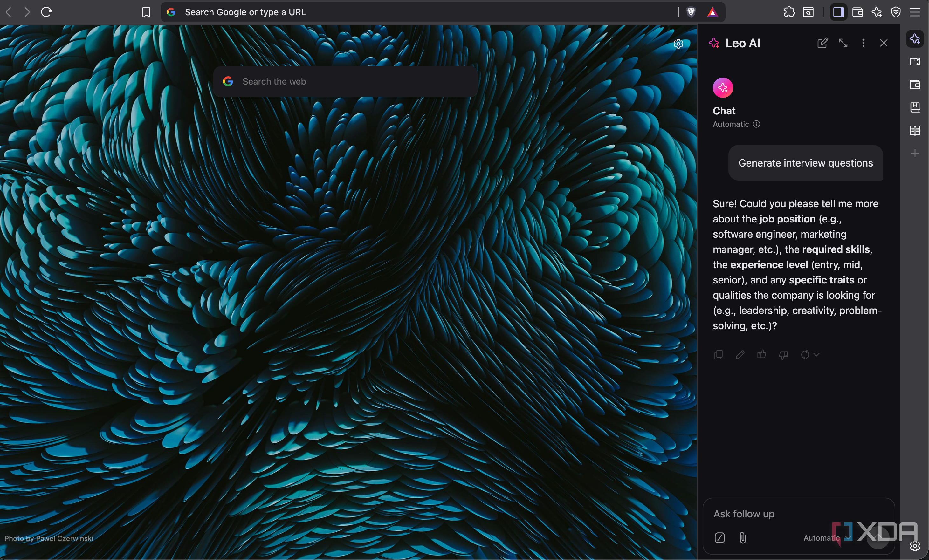Edit Leo's response with pencil icon
Screen dimensions: 929x560
click(740, 355)
